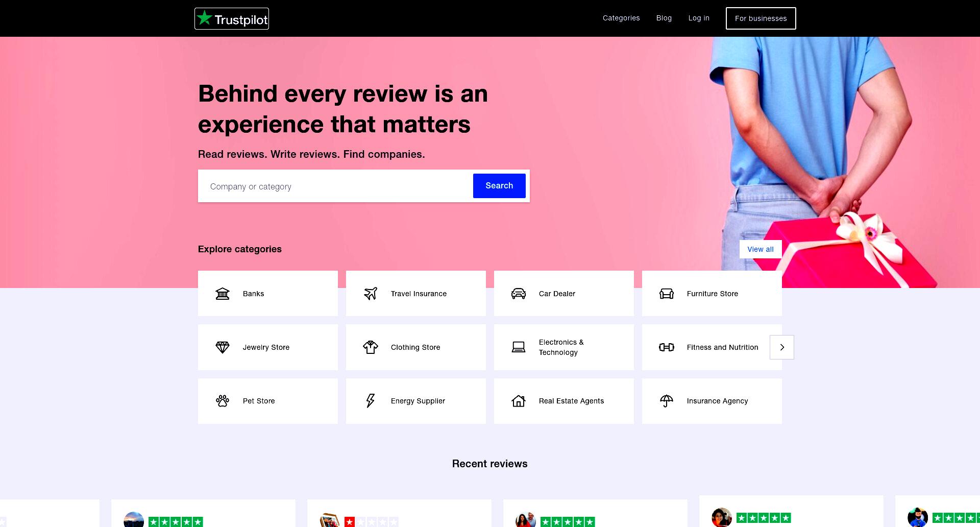
Task: Open Fitness and Nutrition label
Action: pyautogui.click(x=722, y=347)
